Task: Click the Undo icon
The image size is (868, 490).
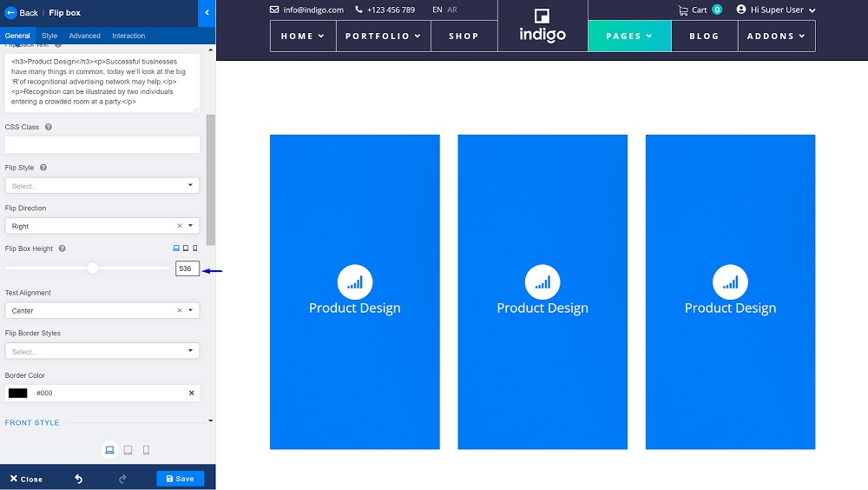Action: click(x=79, y=479)
